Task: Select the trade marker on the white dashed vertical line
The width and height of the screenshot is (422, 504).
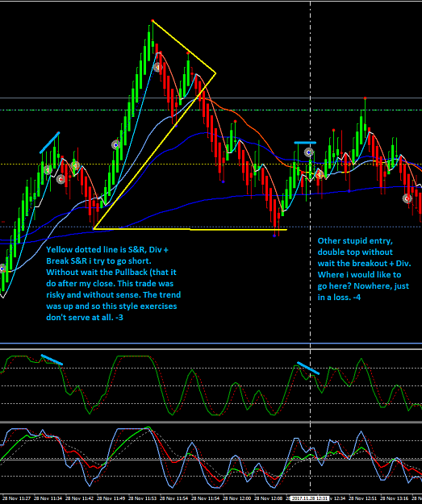Action: point(309,152)
